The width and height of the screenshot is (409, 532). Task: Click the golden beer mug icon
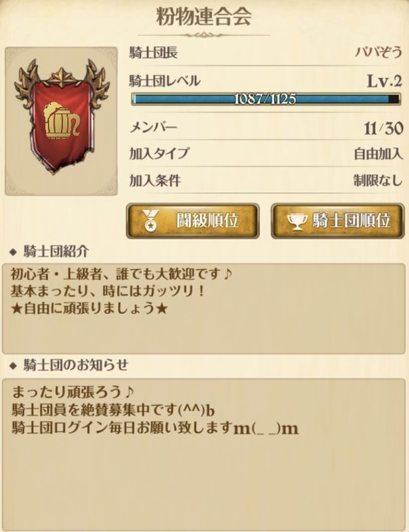[62, 120]
